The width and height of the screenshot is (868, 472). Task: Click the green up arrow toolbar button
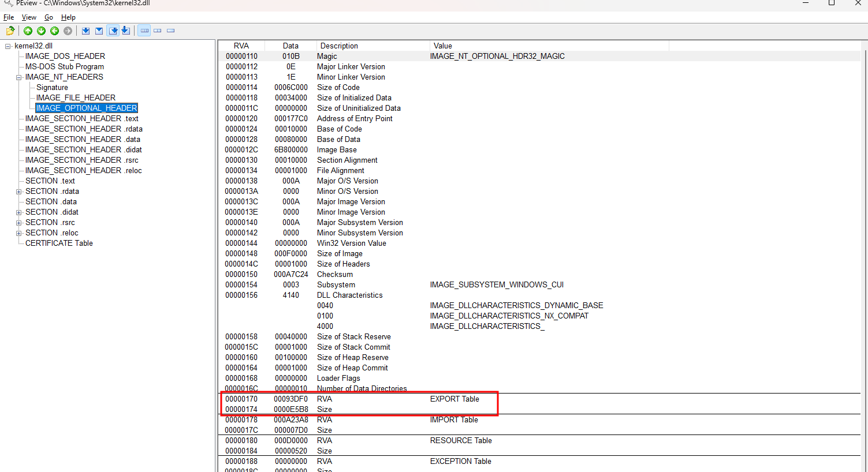[x=28, y=31]
